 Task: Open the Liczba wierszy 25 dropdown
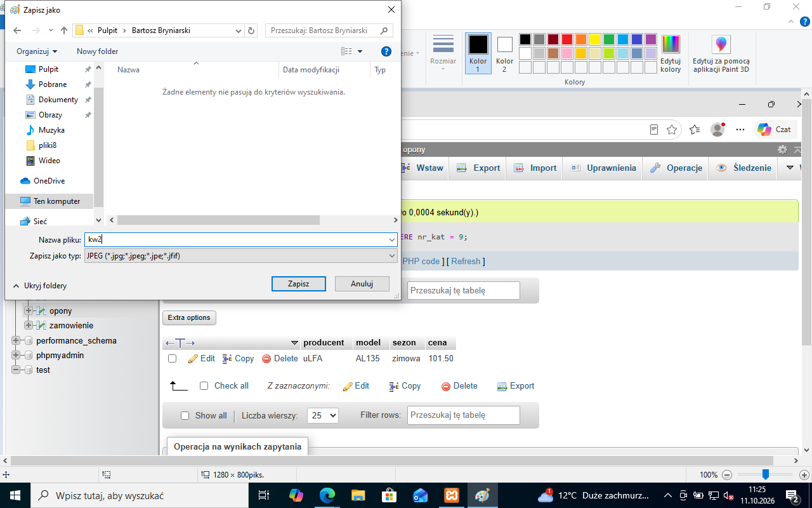[323, 415]
